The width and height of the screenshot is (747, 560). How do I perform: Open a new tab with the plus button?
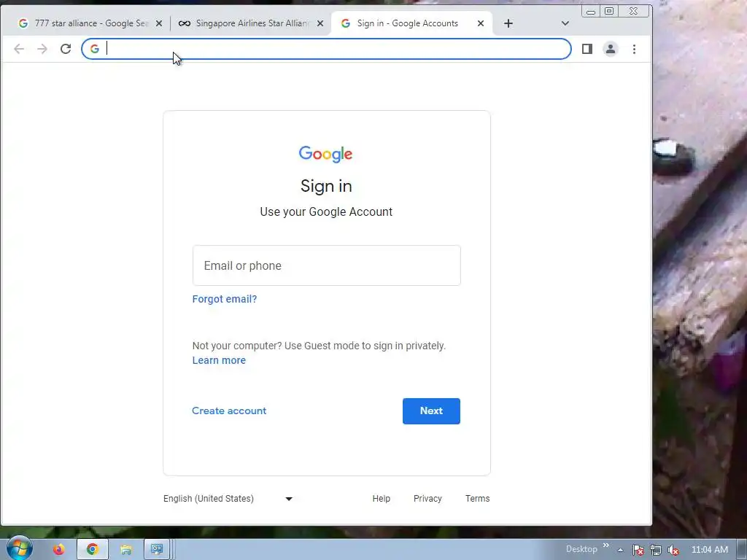click(x=508, y=23)
